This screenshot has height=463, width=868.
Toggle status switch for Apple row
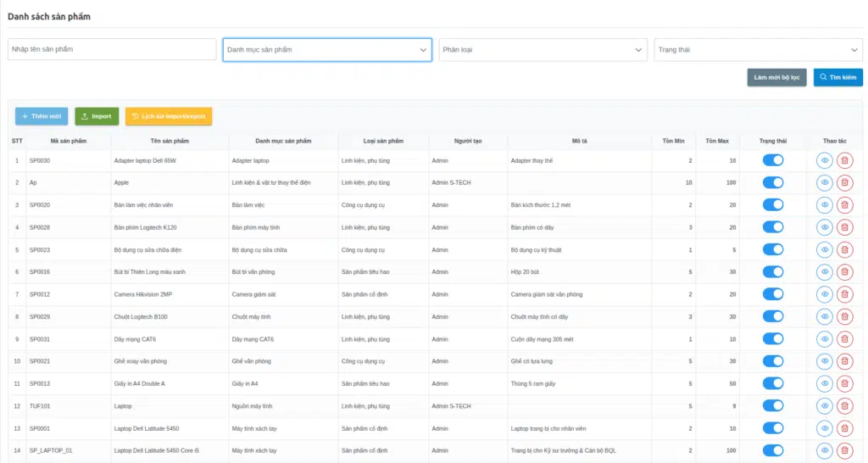pos(773,182)
